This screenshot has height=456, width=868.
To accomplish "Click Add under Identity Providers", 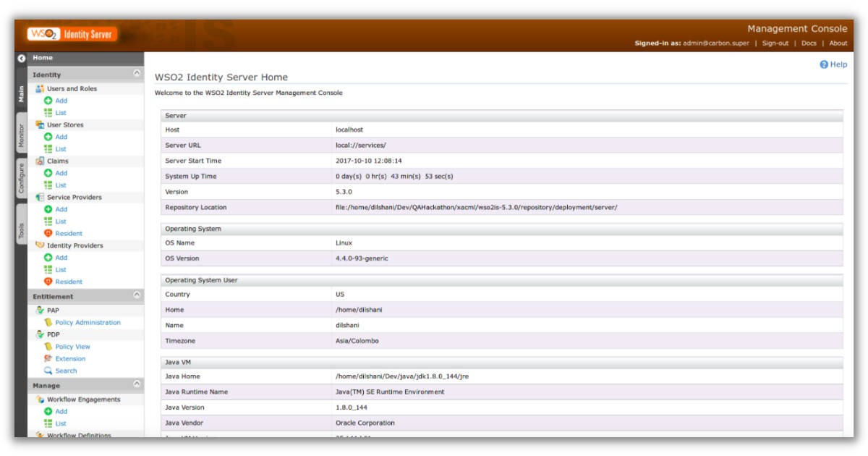I will click(61, 258).
